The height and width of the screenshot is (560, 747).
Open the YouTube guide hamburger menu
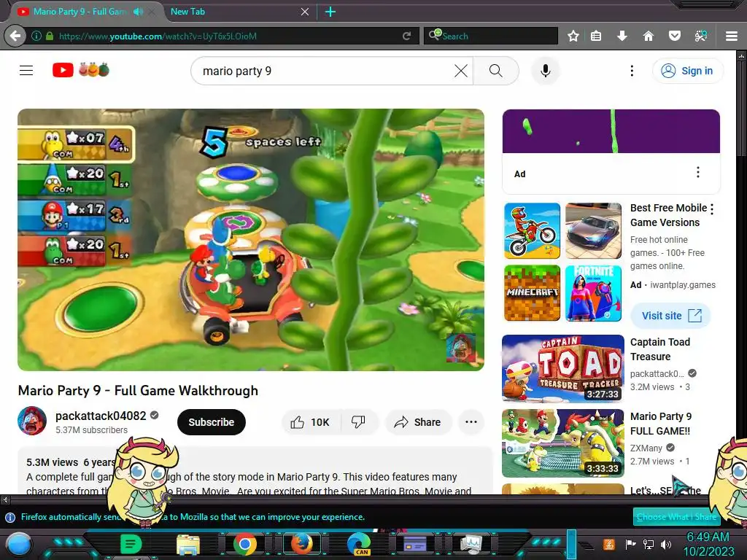point(26,71)
